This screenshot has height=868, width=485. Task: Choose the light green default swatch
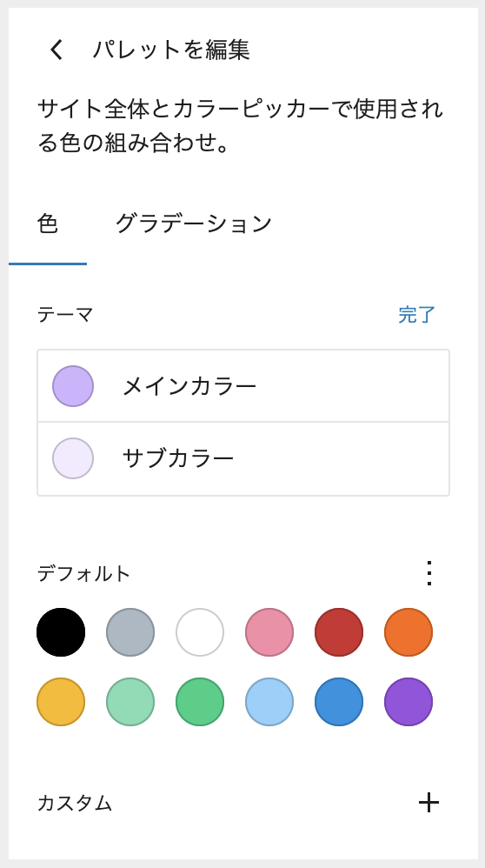point(130,702)
